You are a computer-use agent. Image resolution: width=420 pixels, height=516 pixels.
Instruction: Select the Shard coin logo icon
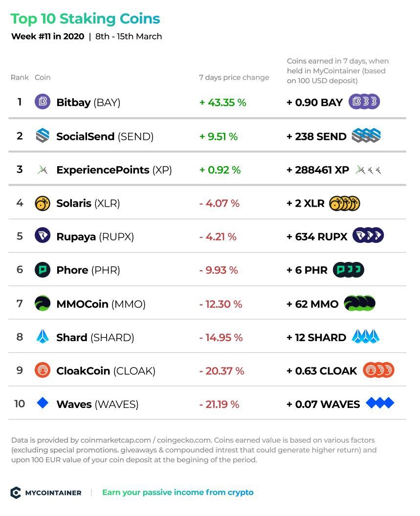[43, 337]
